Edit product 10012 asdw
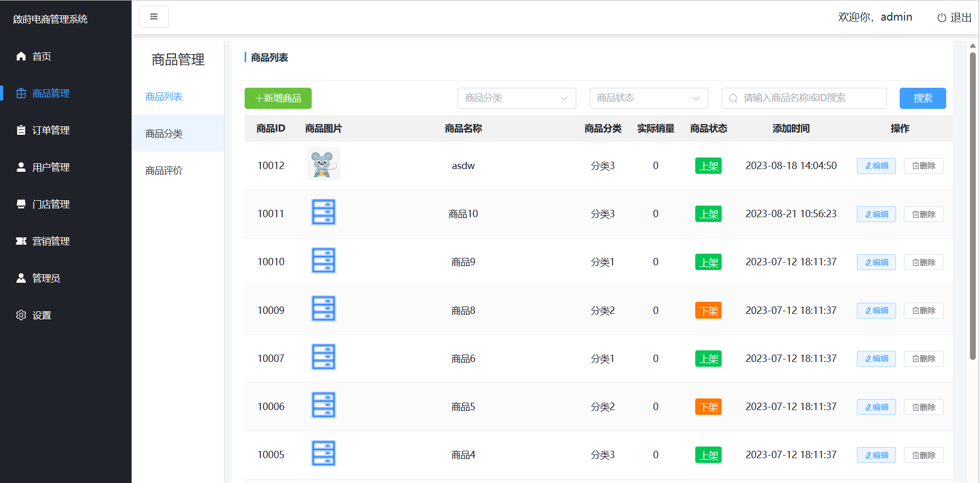The image size is (980, 483). (876, 166)
